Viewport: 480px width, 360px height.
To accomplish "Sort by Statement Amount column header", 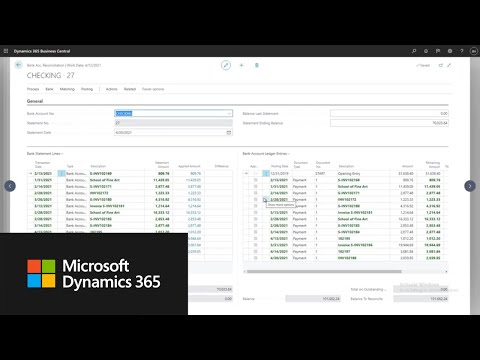I will [x=162, y=164].
